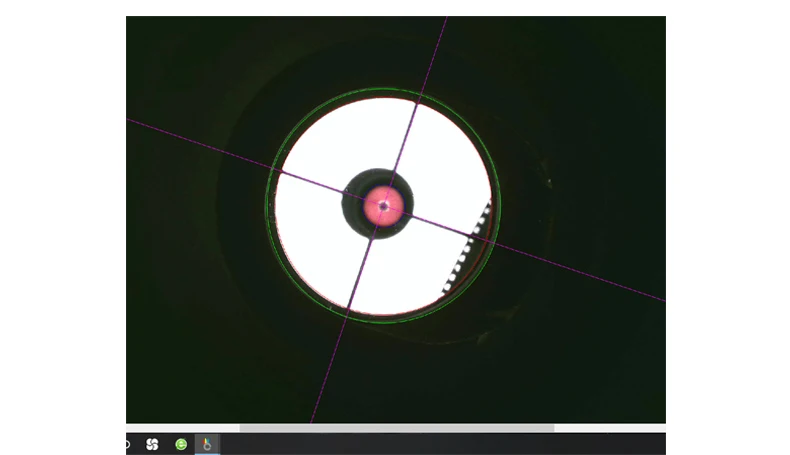Click the partially visible circle taskbar icon
The width and height of the screenshot is (790, 455).
[x=127, y=444]
